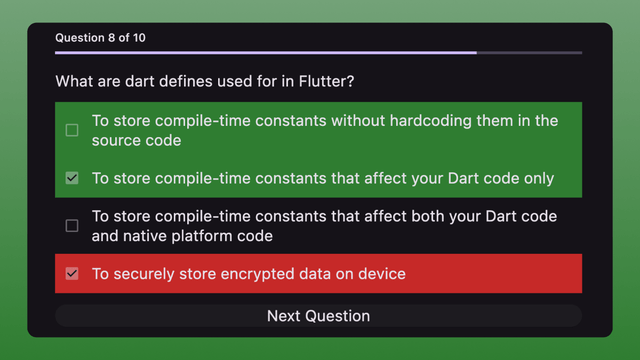Click the green page background outside the card

coord(320,349)
